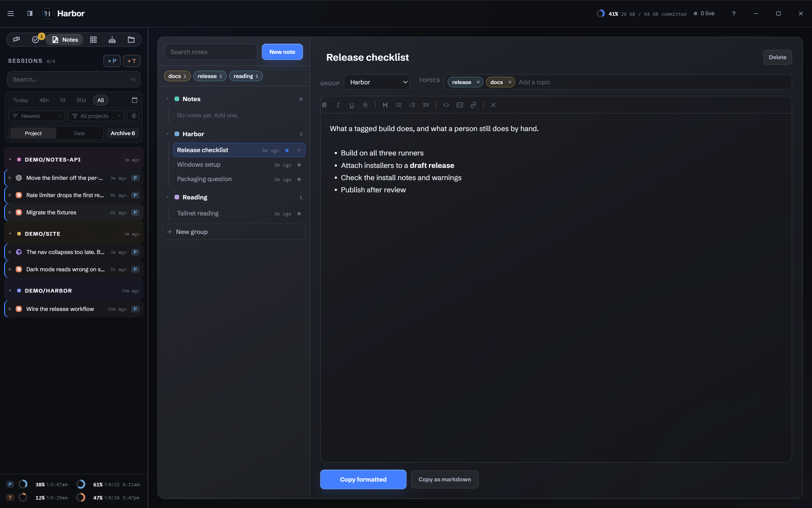Insert a heading with H icon

pyautogui.click(x=385, y=105)
